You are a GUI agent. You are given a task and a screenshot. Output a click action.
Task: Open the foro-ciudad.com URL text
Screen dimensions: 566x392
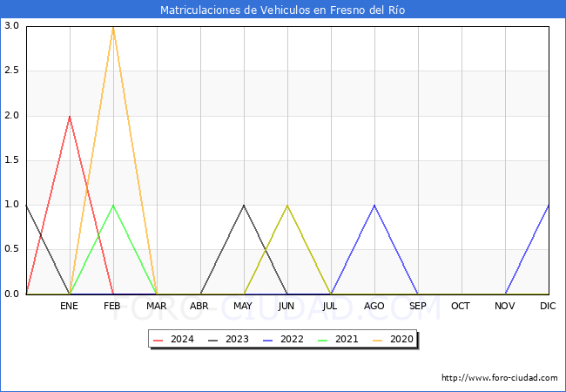(x=500, y=378)
